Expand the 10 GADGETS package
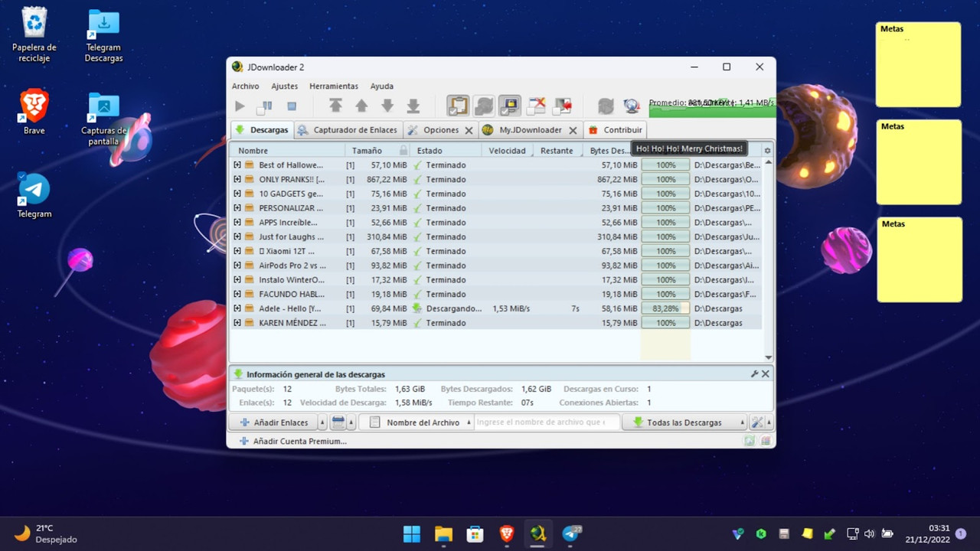 237,194
